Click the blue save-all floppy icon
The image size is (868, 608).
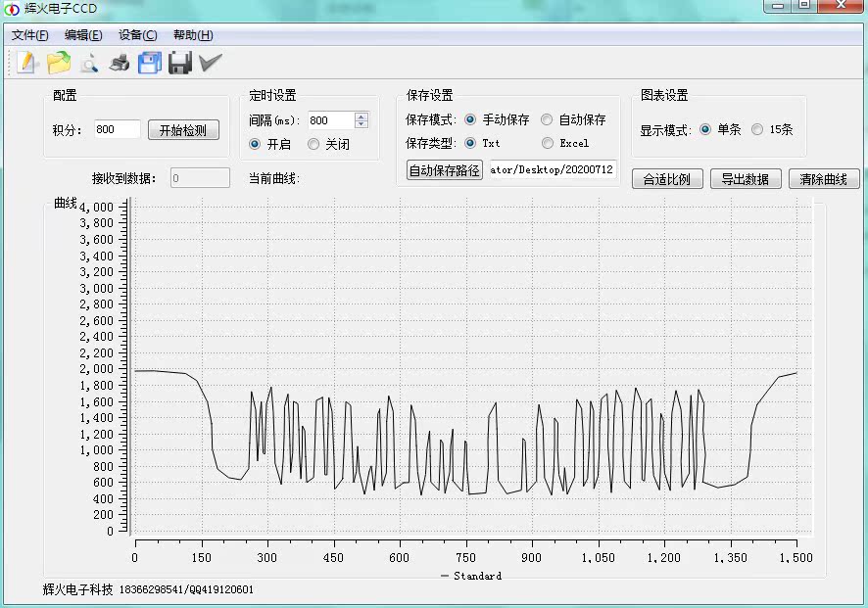point(150,63)
